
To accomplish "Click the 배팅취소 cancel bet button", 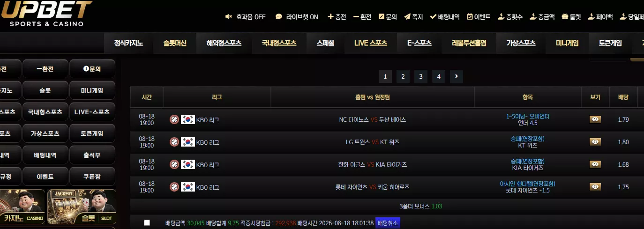I will (x=388, y=223).
